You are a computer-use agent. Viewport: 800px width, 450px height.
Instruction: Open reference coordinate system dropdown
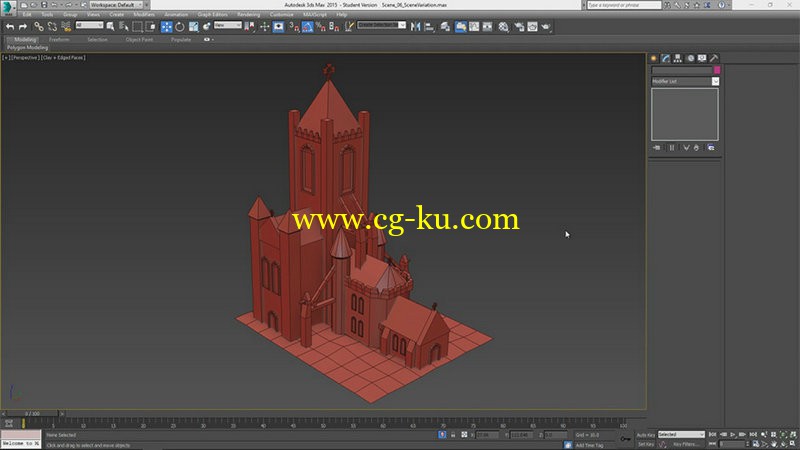pos(228,25)
